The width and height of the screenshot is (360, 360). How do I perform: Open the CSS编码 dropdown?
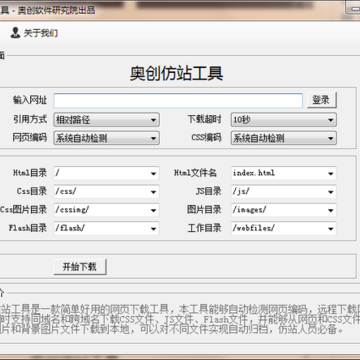point(284,138)
